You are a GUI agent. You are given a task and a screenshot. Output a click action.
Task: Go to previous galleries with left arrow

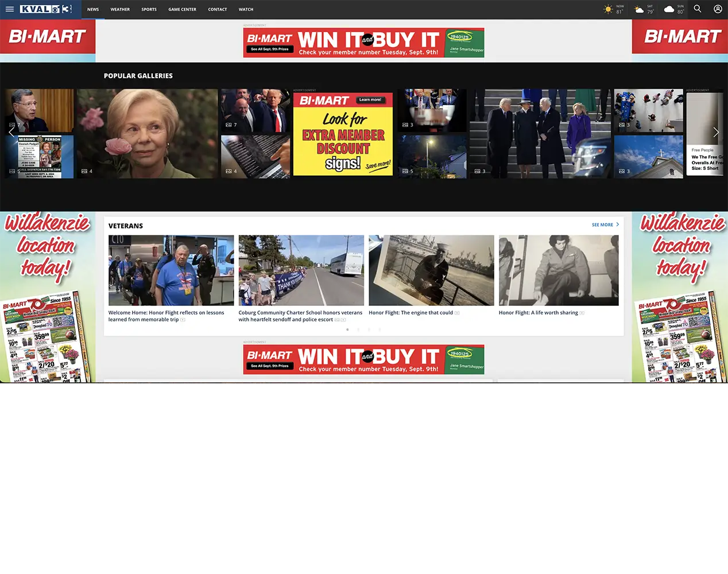pyautogui.click(x=11, y=133)
